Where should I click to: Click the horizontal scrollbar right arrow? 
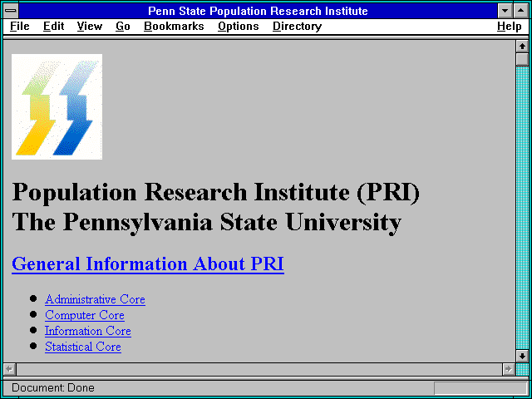point(509,369)
